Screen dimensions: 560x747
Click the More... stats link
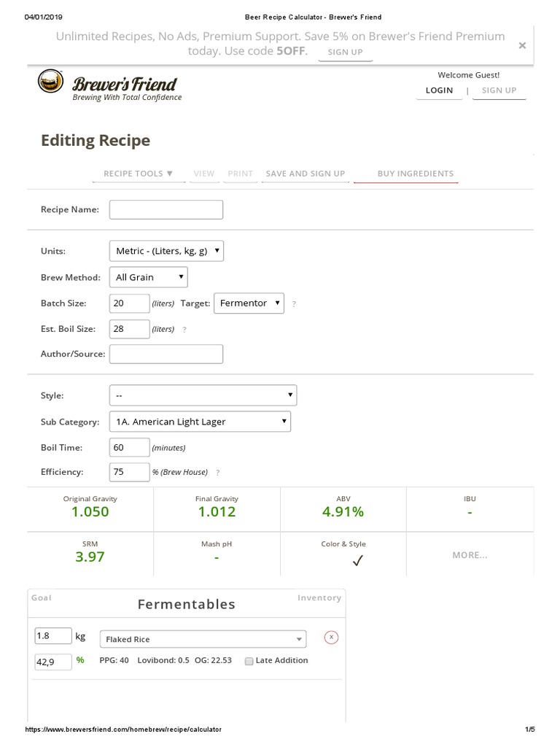470,555
